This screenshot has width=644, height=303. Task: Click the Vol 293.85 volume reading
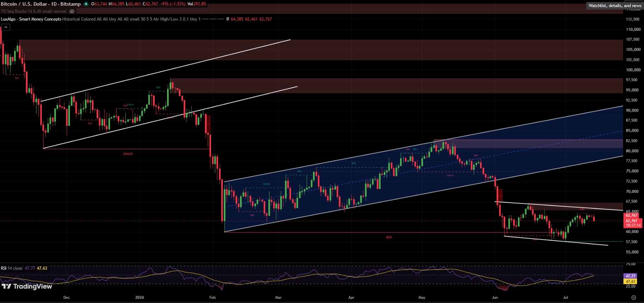pyautogui.click(x=196, y=4)
